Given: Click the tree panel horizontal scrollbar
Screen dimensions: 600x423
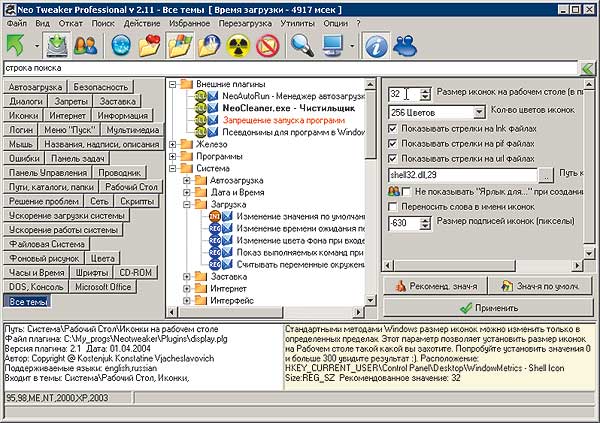Looking at the screenshot, I should (266, 312).
